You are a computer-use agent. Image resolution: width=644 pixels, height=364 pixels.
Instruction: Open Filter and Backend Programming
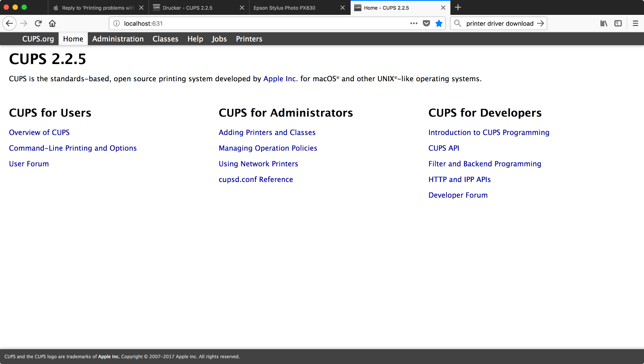pos(485,164)
